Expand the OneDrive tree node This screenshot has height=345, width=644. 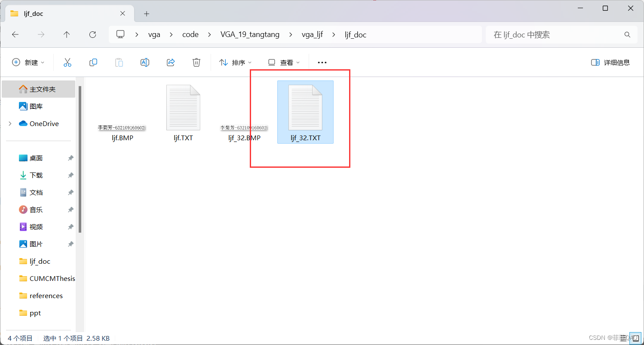[10, 123]
